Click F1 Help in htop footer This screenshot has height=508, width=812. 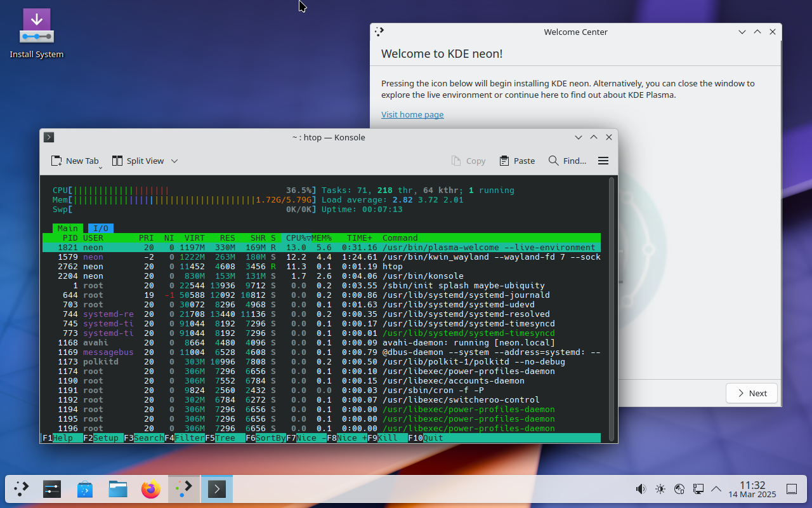tap(62, 438)
